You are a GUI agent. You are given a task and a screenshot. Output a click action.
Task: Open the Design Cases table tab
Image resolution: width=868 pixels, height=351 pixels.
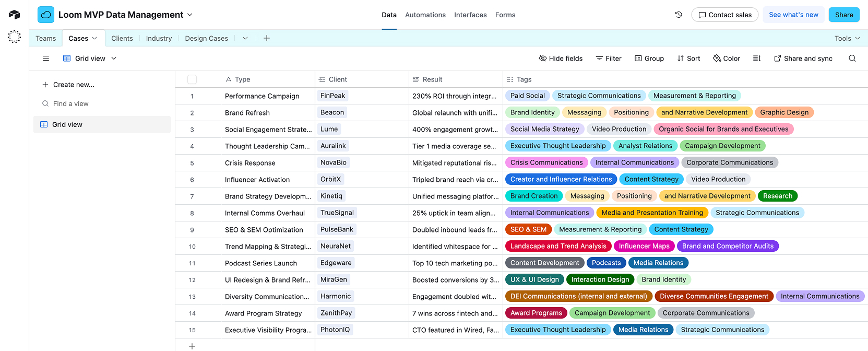coord(207,38)
